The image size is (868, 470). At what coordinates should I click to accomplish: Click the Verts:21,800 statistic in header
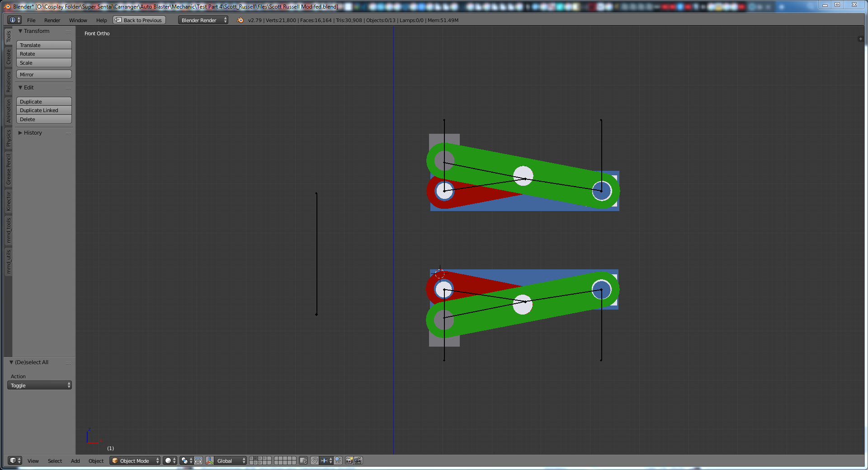(x=281, y=20)
